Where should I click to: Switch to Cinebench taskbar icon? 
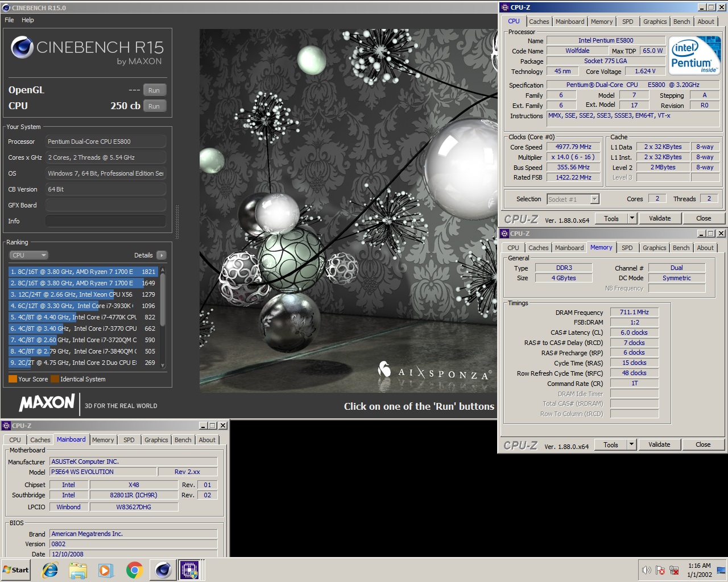[x=163, y=569]
